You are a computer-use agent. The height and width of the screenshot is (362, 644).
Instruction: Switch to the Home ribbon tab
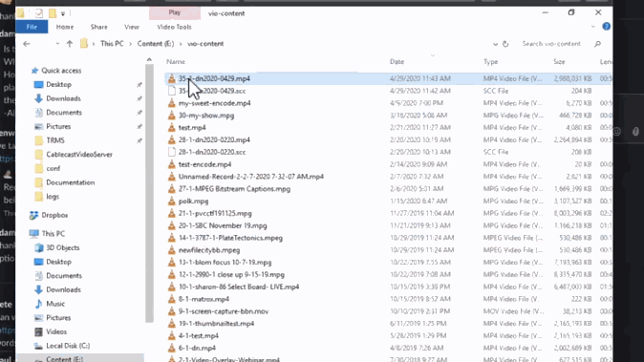click(64, 27)
